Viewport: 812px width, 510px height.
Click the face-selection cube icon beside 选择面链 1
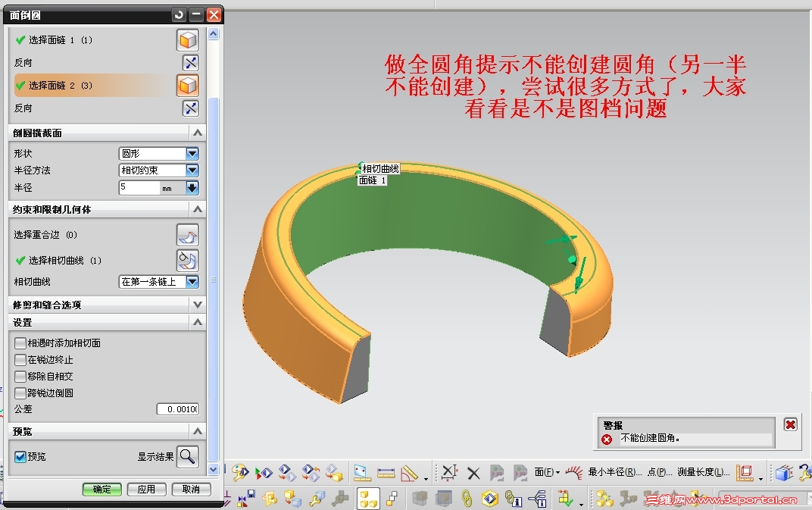pos(187,40)
